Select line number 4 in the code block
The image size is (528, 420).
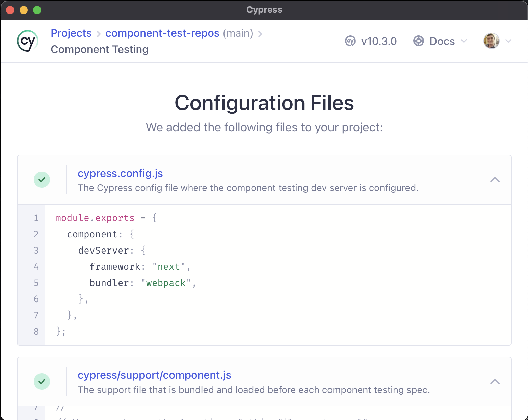pyautogui.click(x=36, y=267)
